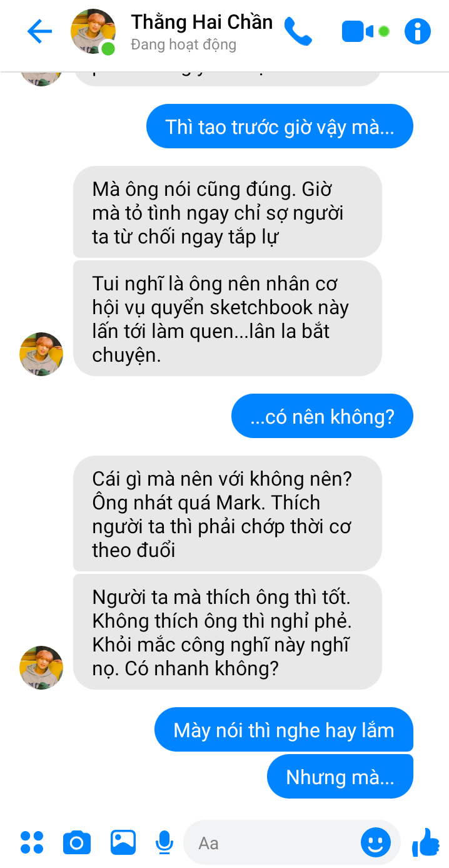This screenshot has width=449, height=868.
Task: Open the emoji smiley picker
Action: [376, 843]
